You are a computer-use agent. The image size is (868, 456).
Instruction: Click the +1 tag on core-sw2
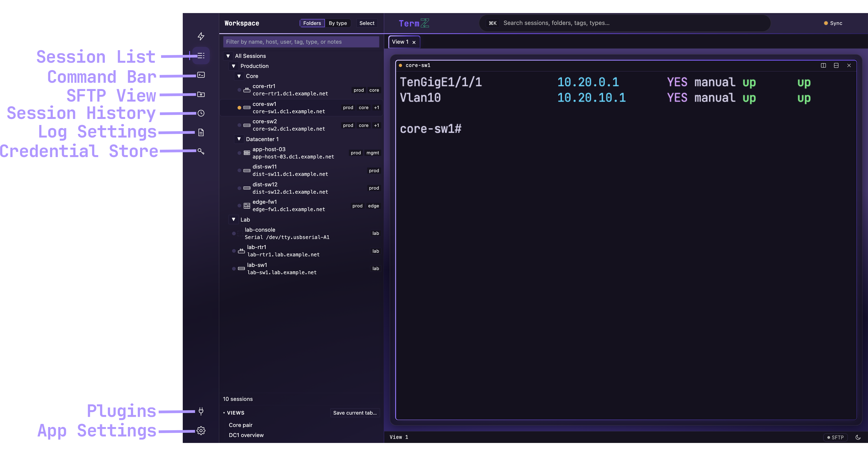point(376,125)
